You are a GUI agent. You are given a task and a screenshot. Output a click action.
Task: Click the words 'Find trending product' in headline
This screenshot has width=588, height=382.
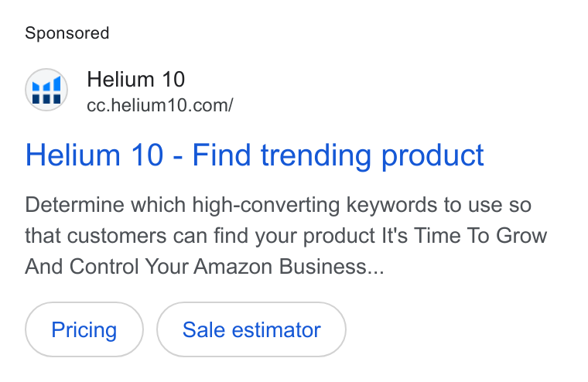click(338, 155)
